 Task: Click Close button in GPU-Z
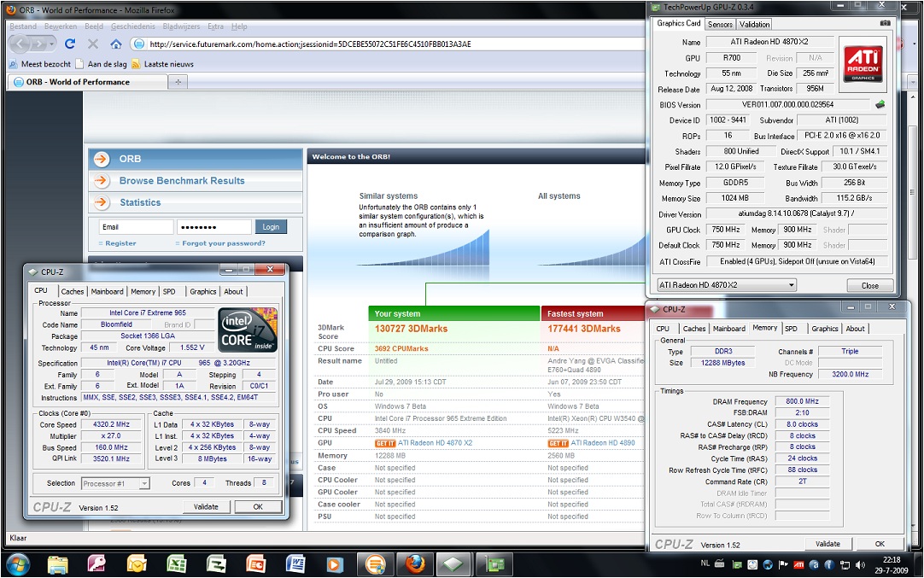point(870,285)
